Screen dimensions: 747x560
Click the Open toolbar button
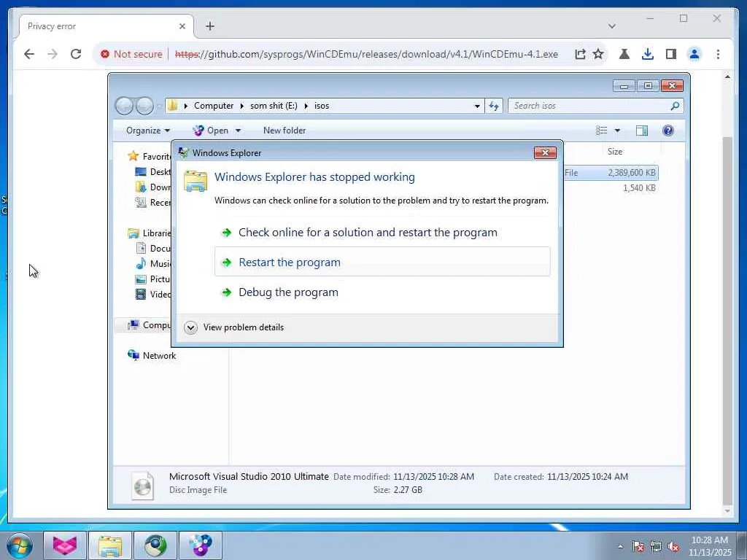[211, 131]
